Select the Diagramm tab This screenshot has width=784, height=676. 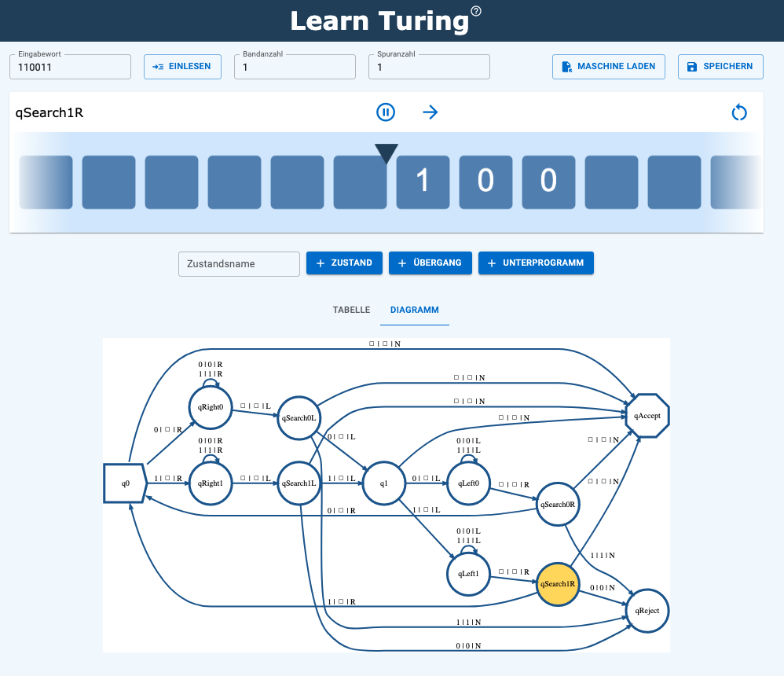(415, 310)
